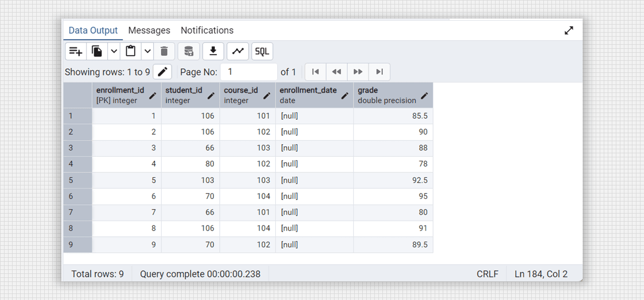This screenshot has height=300, width=644.
Task: Select row number 2 header
Action: [78, 132]
